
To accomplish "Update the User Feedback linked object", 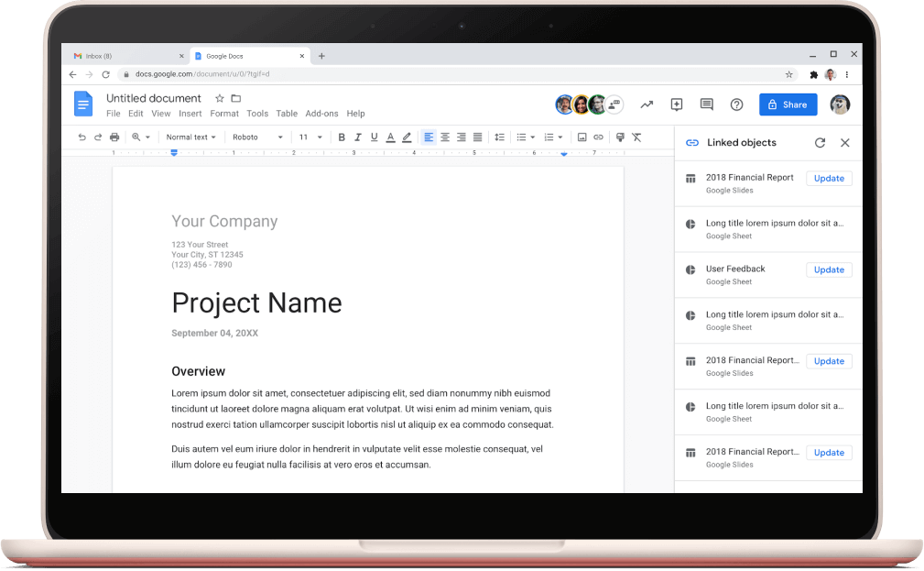I will pyautogui.click(x=829, y=269).
